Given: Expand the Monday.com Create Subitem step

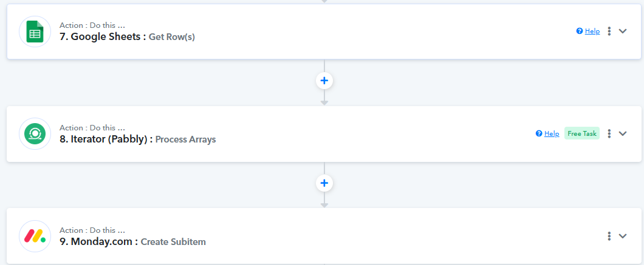Looking at the screenshot, I should pyautogui.click(x=623, y=236).
